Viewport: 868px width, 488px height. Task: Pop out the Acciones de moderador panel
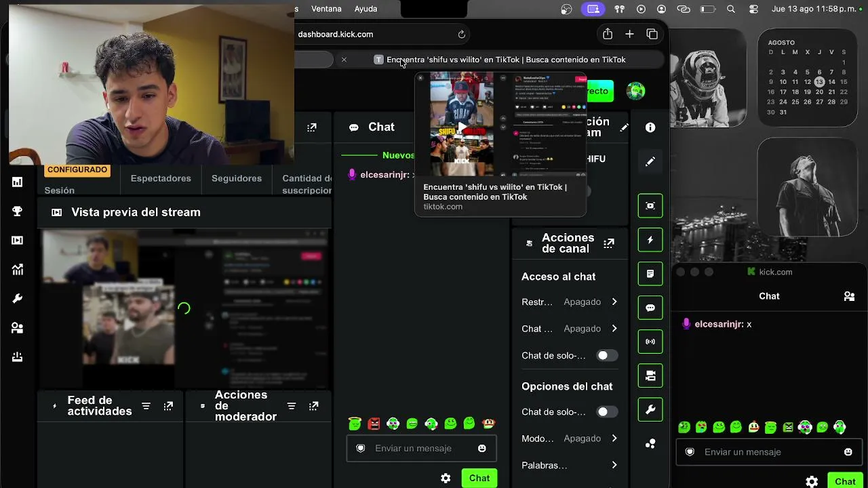click(x=313, y=406)
